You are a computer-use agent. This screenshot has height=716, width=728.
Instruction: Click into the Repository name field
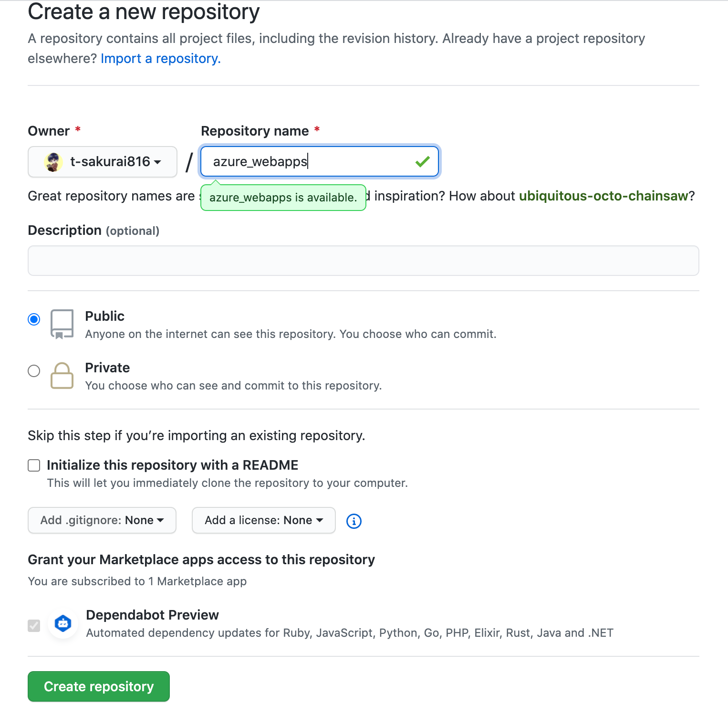click(x=320, y=162)
